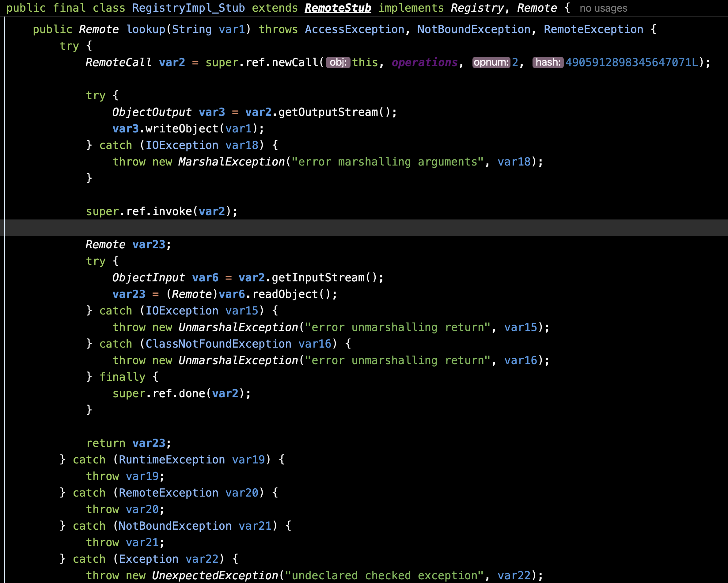The width and height of the screenshot is (728, 583).
Task: Click NotBoundException in the throws clause
Action: coord(474,29)
